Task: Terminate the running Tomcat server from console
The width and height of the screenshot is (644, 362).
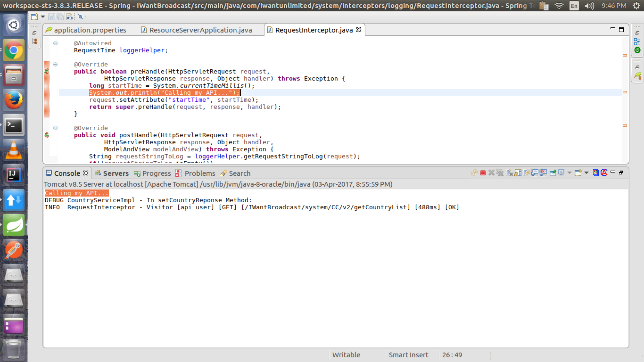Action: pos(483,173)
